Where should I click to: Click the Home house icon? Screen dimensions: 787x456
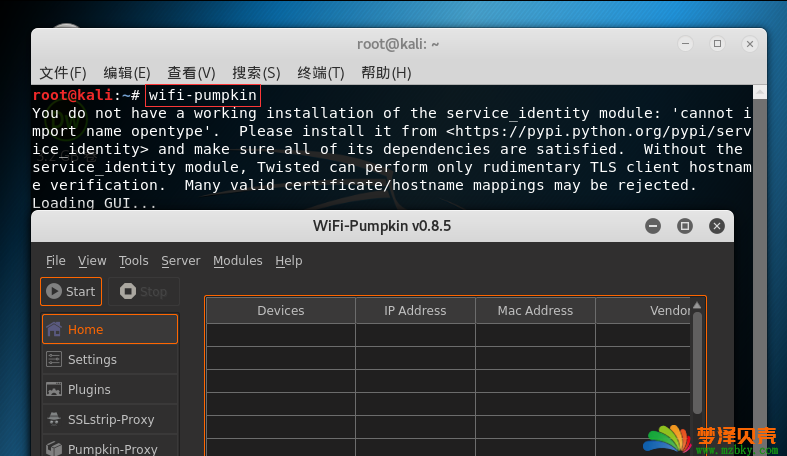point(54,329)
